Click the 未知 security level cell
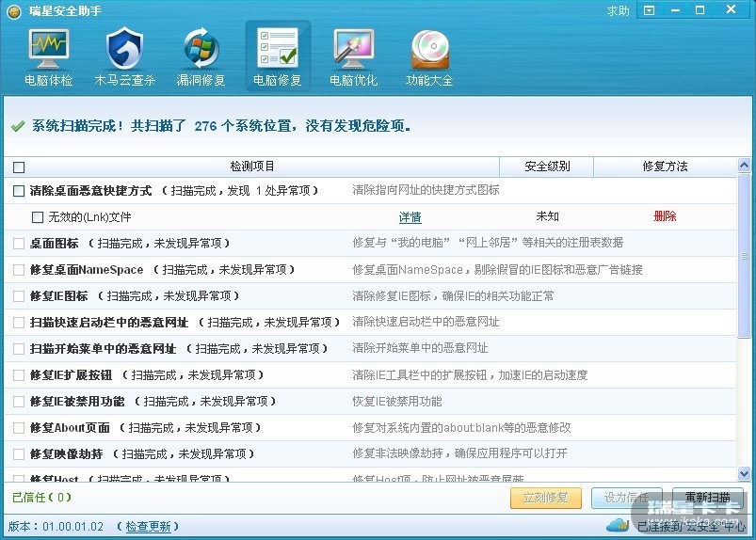This screenshot has width=756, height=540. (x=547, y=216)
